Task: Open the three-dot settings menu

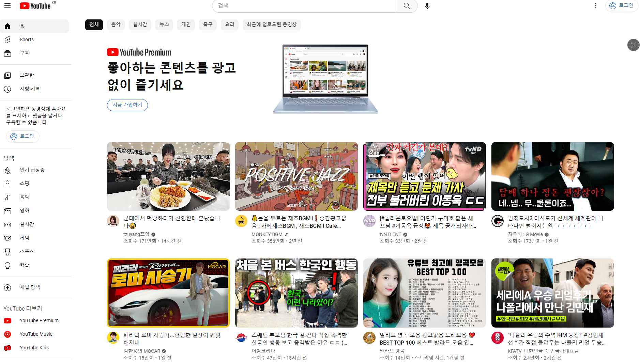Action: point(595,6)
